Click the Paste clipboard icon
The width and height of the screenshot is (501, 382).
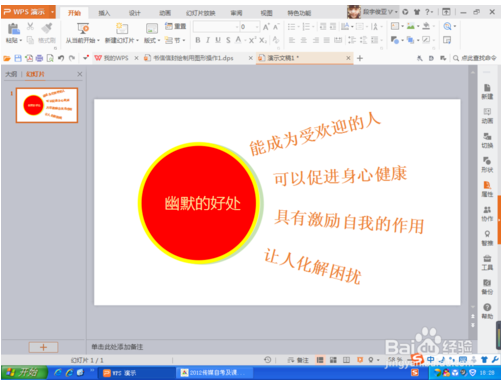click(14, 29)
